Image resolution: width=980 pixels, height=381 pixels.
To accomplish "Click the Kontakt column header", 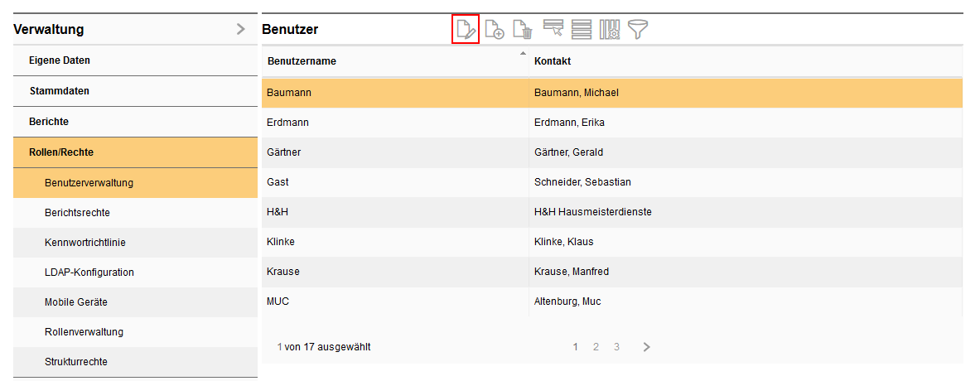I will tap(553, 61).
